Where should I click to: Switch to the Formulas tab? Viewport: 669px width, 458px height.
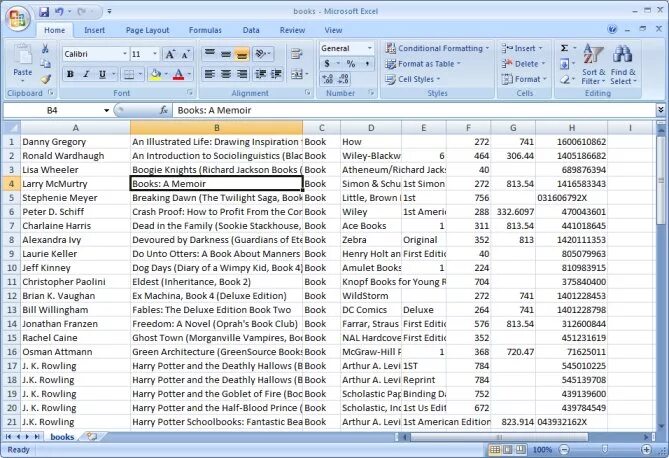[205, 30]
